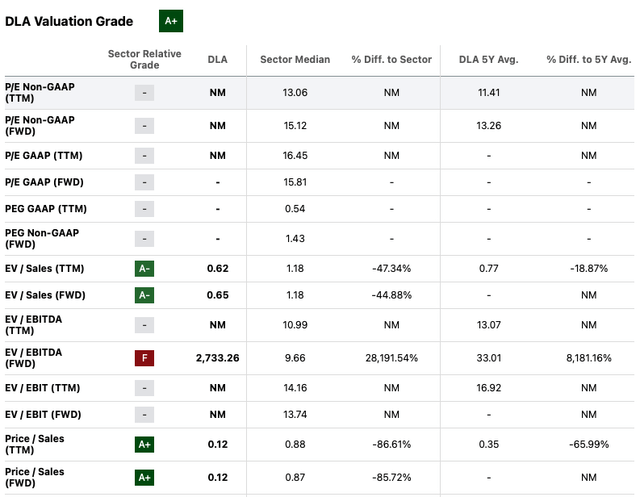Click the 16.45 sector median value

(x=295, y=155)
